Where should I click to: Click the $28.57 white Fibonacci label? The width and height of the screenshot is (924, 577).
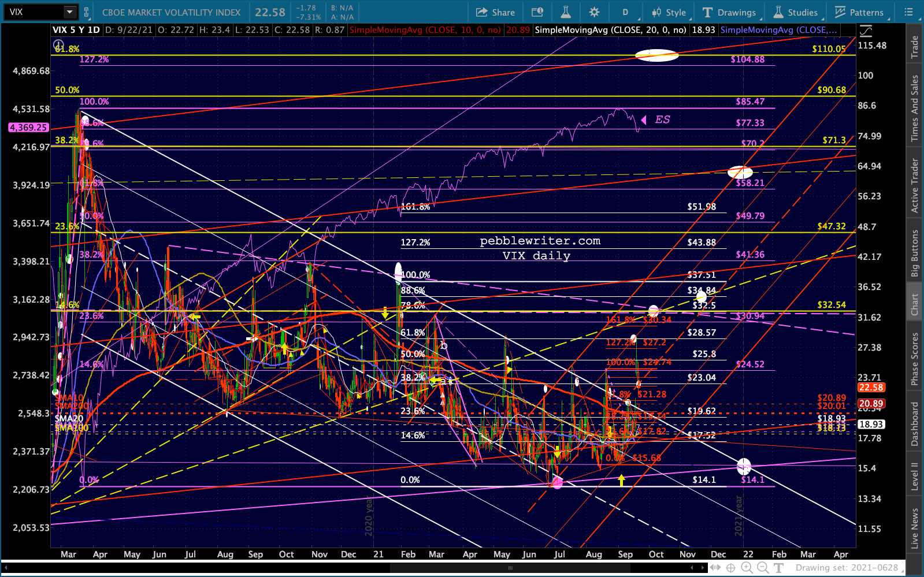tap(702, 333)
